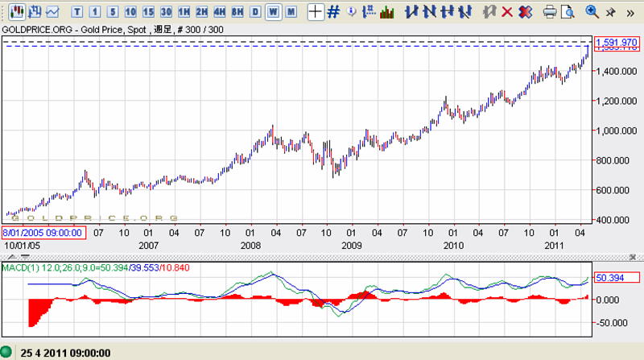
Task: Click the 1,591.970 current price label
Action: point(617,42)
